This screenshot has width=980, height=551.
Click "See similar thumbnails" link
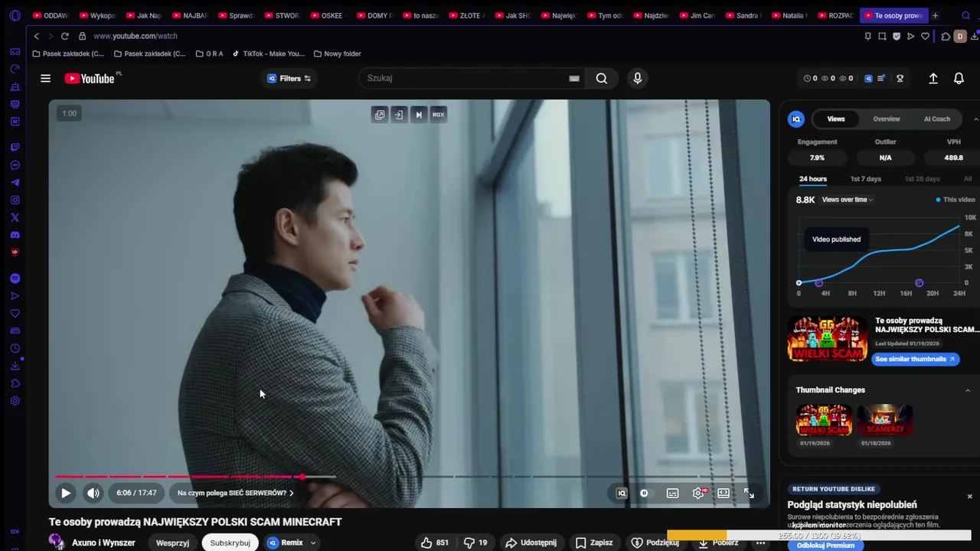(x=915, y=359)
